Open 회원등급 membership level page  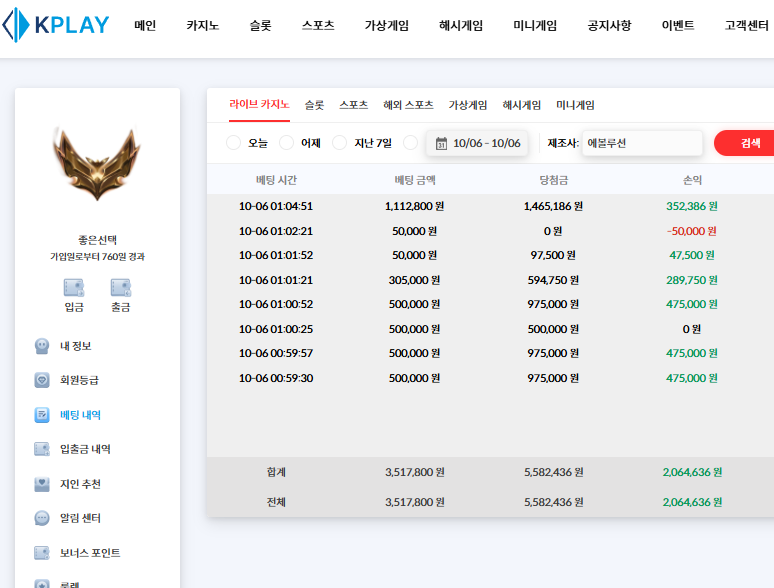point(79,380)
